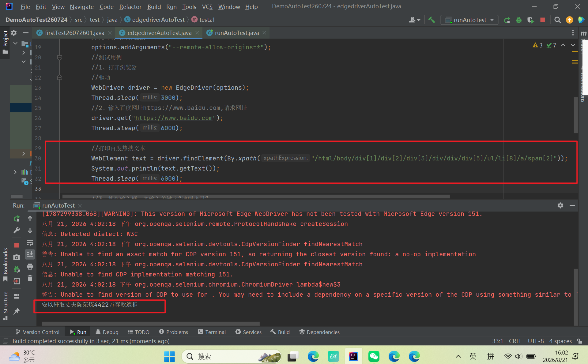Viewport: 588px width, 364px height.
Task: Click the green Debug bug icon in toolbar
Action: tap(519, 20)
